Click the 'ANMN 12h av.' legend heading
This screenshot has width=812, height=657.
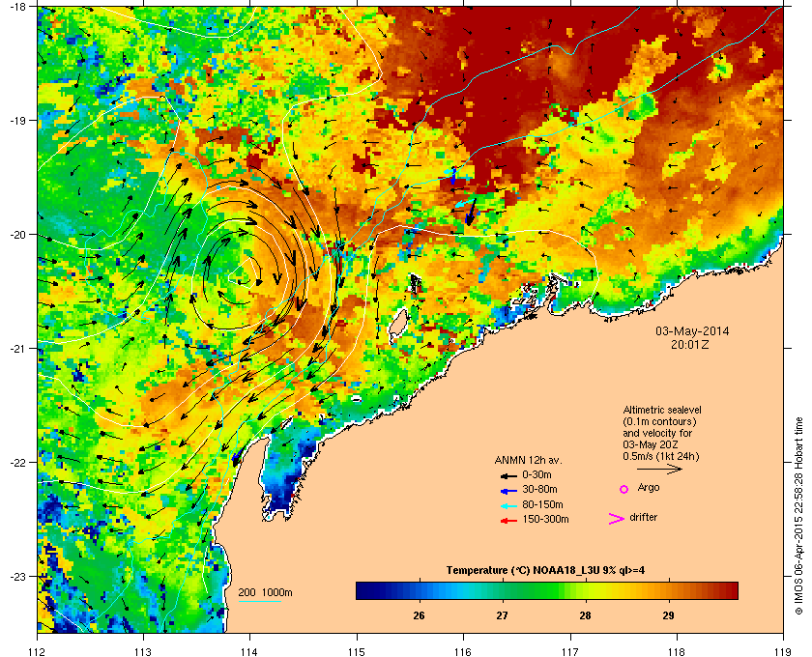click(x=528, y=460)
